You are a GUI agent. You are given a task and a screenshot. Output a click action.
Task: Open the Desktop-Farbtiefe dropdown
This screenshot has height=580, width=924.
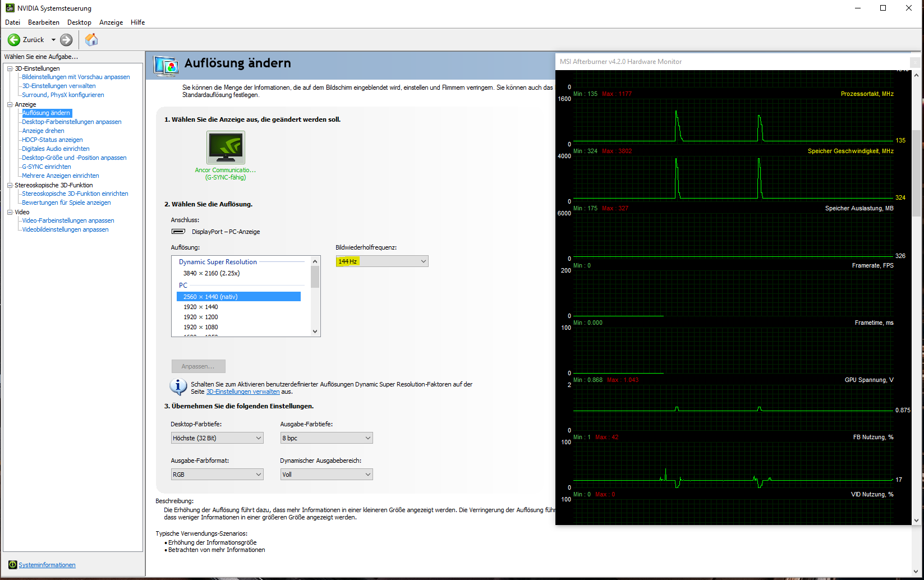coord(217,438)
